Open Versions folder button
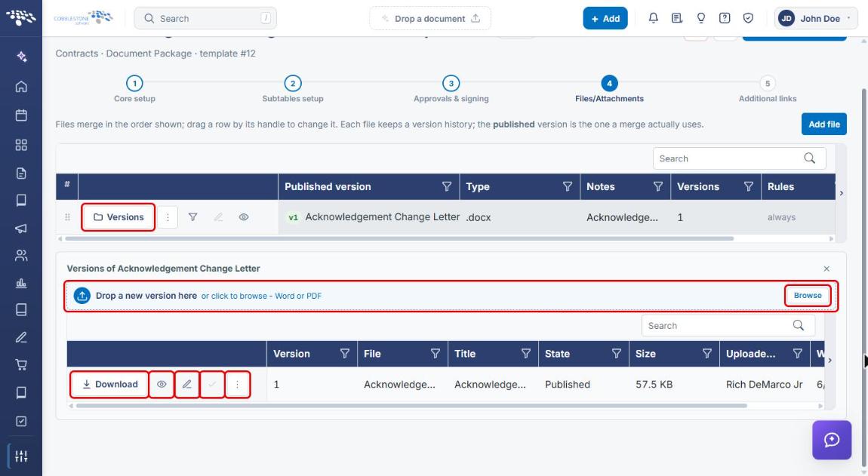This screenshot has width=868, height=476. click(119, 217)
